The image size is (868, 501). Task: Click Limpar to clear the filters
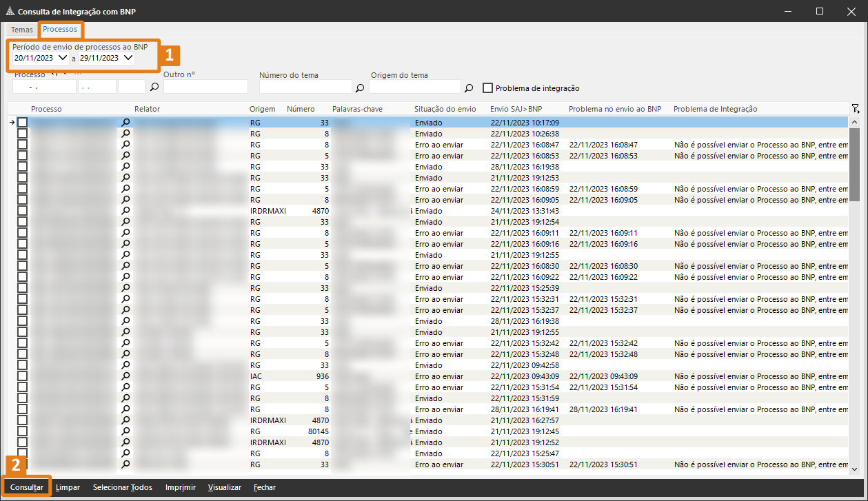[x=68, y=487]
